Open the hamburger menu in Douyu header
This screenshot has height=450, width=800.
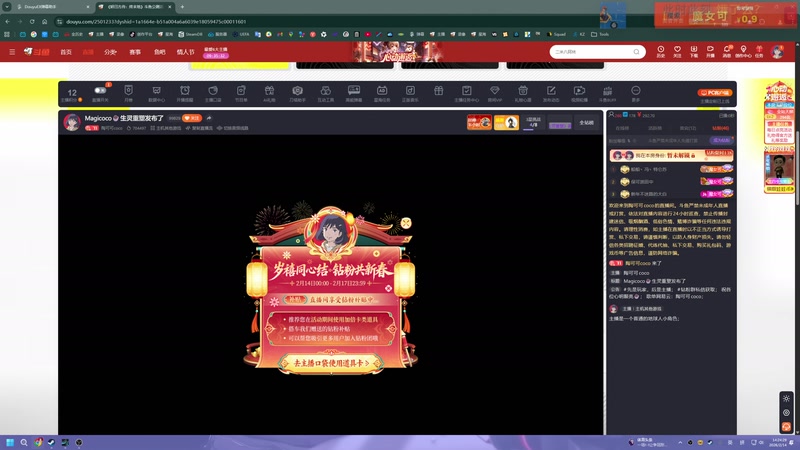click(x=12, y=52)
